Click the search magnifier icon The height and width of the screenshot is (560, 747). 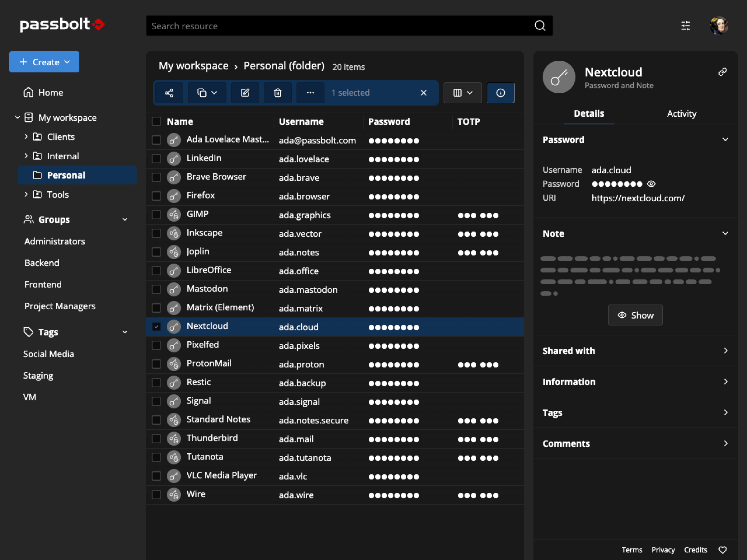tap(540, 26)
